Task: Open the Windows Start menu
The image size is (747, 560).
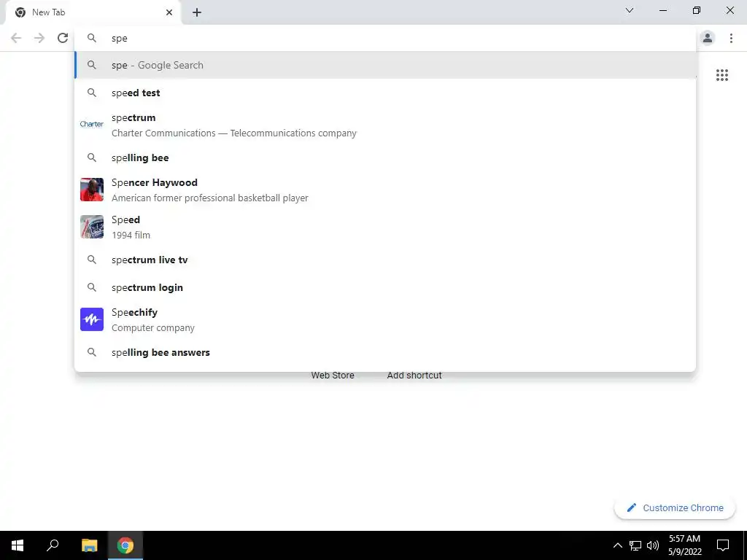Action: pos(18,545)
